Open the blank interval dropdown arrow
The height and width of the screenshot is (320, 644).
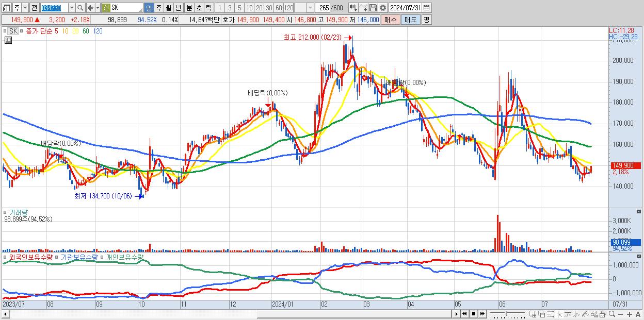[x=310, y=8]
